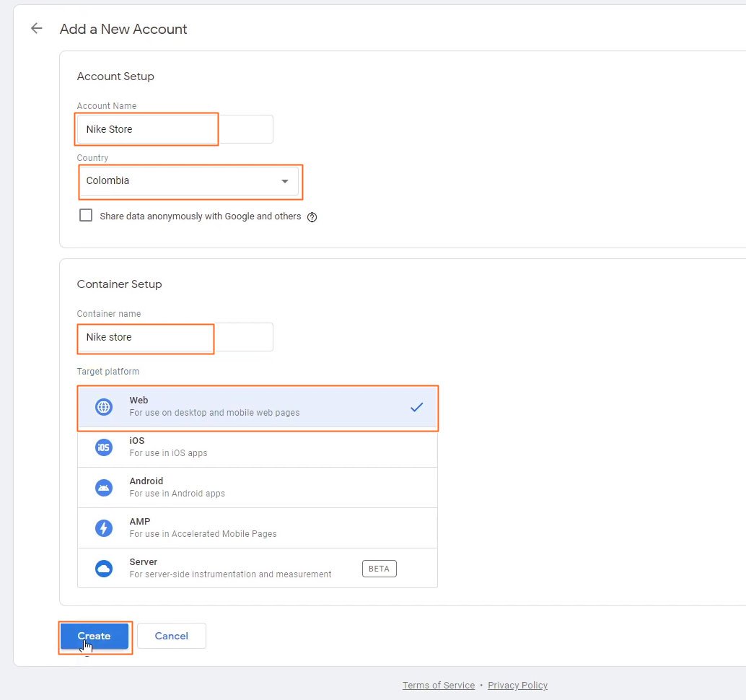Click the Target platform label
This screenshot has width=746, height=700.
(108, 371)
